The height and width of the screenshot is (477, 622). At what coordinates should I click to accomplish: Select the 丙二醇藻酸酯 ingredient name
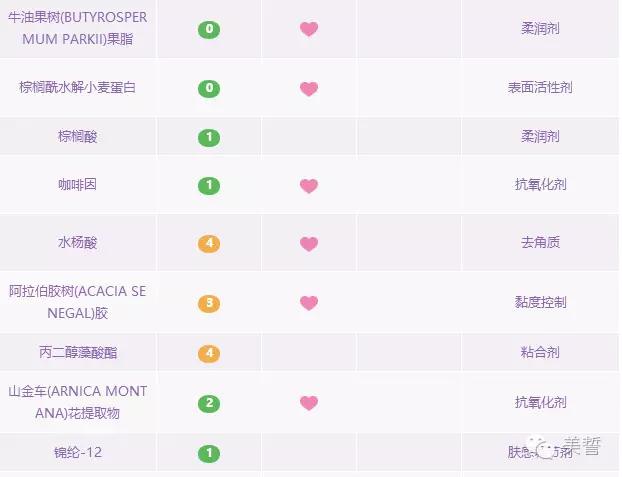click(x=78, y=353)
